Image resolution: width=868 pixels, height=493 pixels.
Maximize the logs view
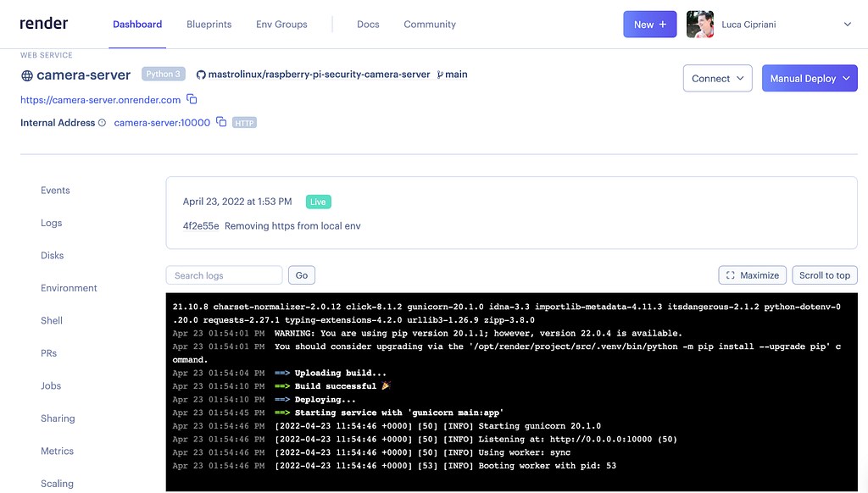click(x=753, y=275)
